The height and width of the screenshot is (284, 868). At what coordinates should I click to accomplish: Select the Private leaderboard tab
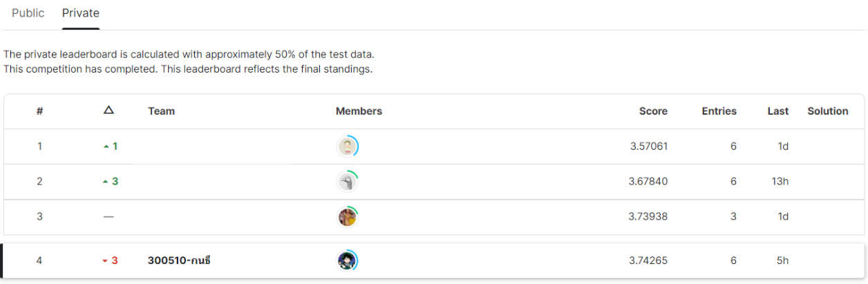81,13
